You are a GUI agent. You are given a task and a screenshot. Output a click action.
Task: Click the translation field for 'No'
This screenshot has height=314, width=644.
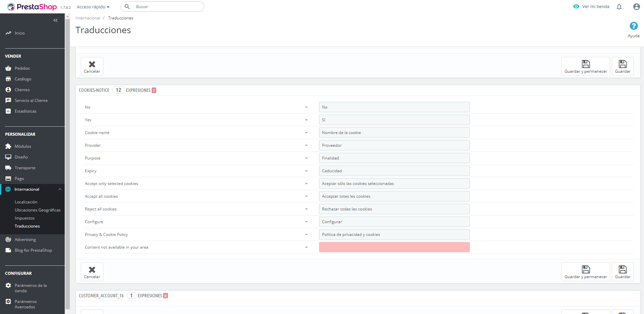tap(394, 107)
